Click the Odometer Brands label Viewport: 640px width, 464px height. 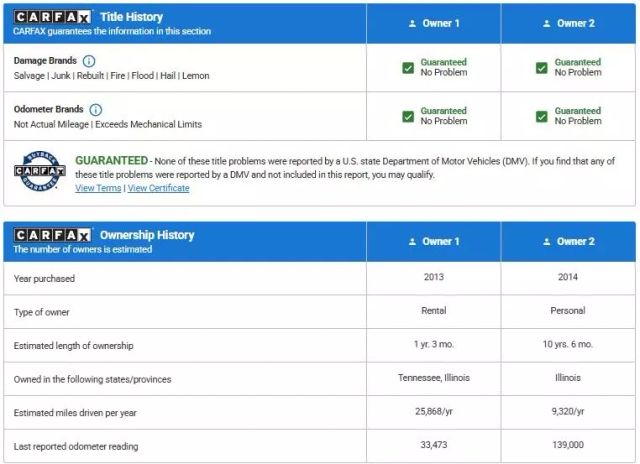pos(48,109)
